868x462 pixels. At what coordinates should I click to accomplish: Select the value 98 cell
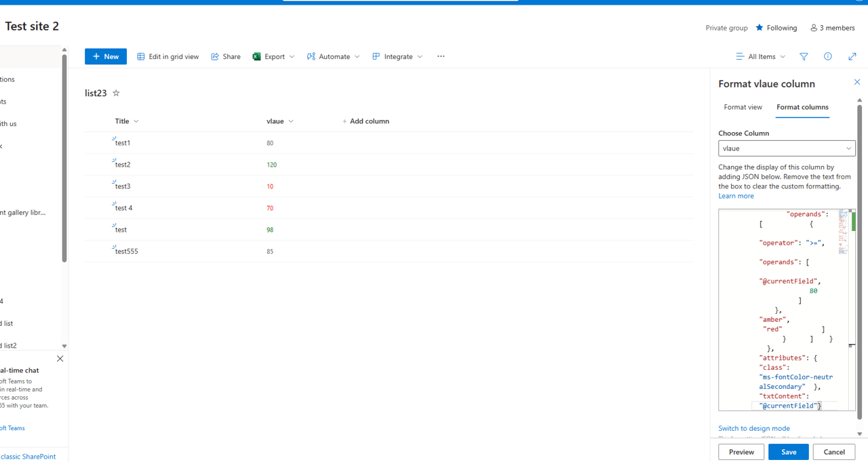[x=270, y=230]
